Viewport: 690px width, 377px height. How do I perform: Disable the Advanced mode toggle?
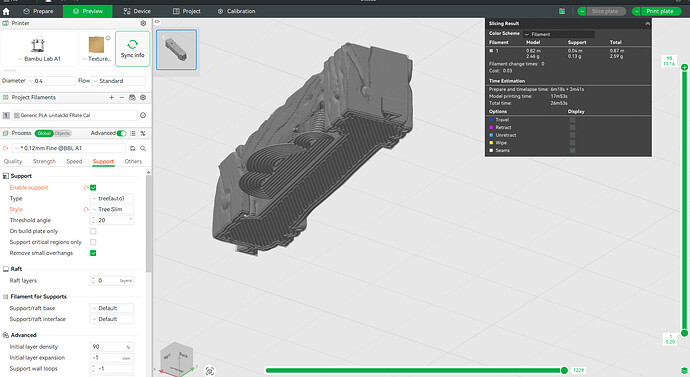[x=121, y=133]
